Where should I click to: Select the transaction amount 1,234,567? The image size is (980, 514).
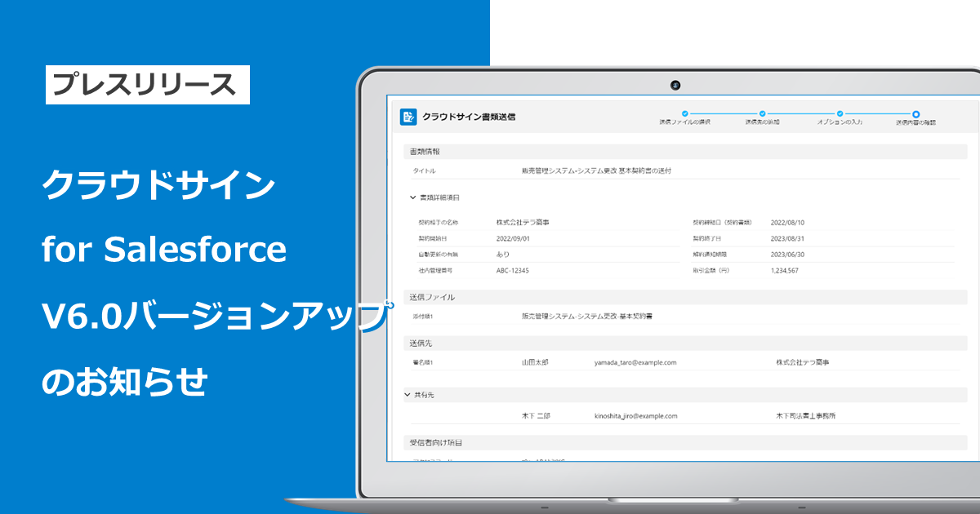[x=785, y=270]
